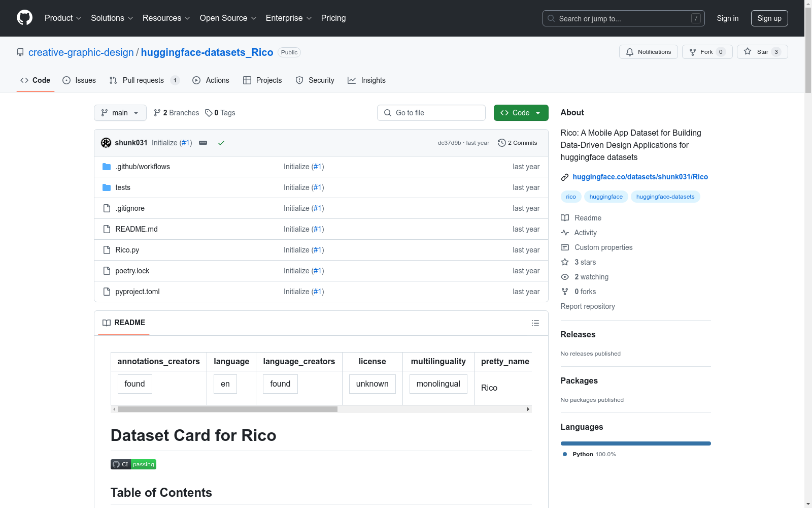812x508 pixels.
Task: Click the rico topic tag
Action: 571,197
